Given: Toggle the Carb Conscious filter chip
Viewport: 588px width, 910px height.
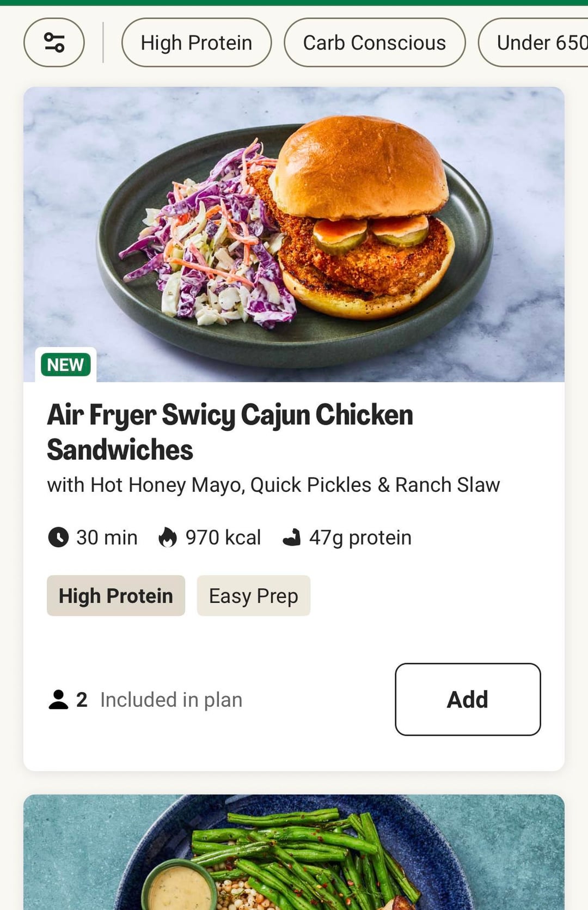Looking at the screenshot, I should 374,42.
